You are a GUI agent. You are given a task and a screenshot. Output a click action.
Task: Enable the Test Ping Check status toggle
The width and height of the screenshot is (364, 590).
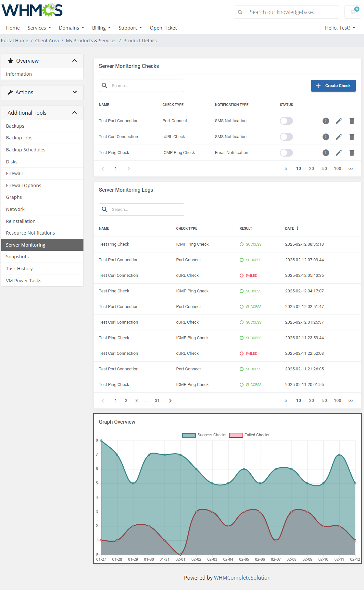click(x=286, y=153)
